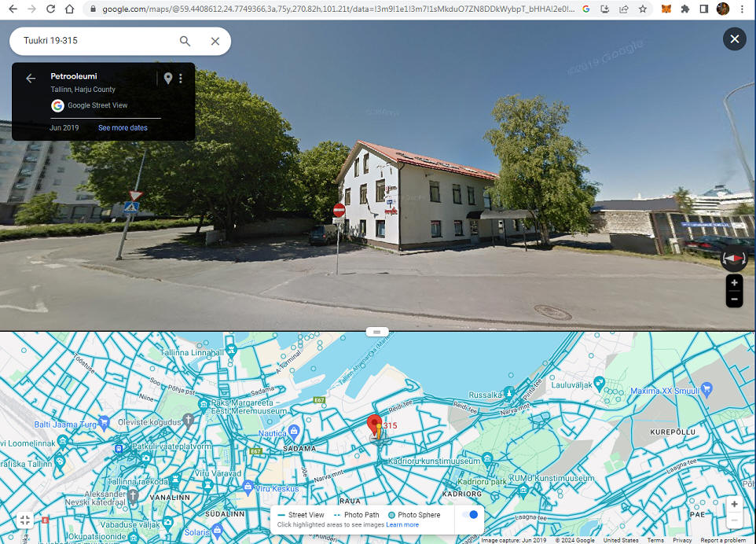Viewport: 756px width, 544px height.
Task: Open the Learn more link
Action: tap(402, 524)
